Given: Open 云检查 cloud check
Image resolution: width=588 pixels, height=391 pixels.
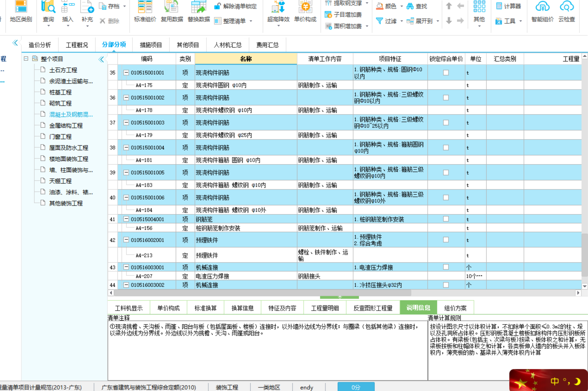Looking at the screenshot, I should (x=567, y=12).
